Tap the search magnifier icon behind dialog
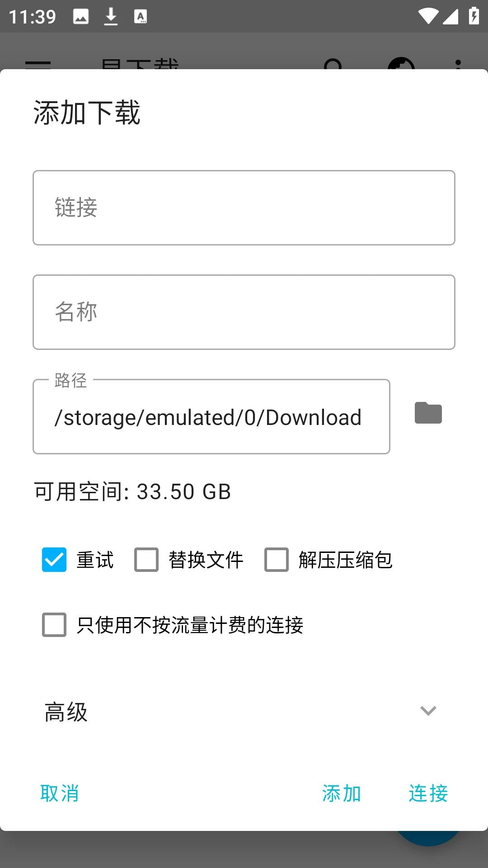Viewport: 488px width, 868px height. 333,64
